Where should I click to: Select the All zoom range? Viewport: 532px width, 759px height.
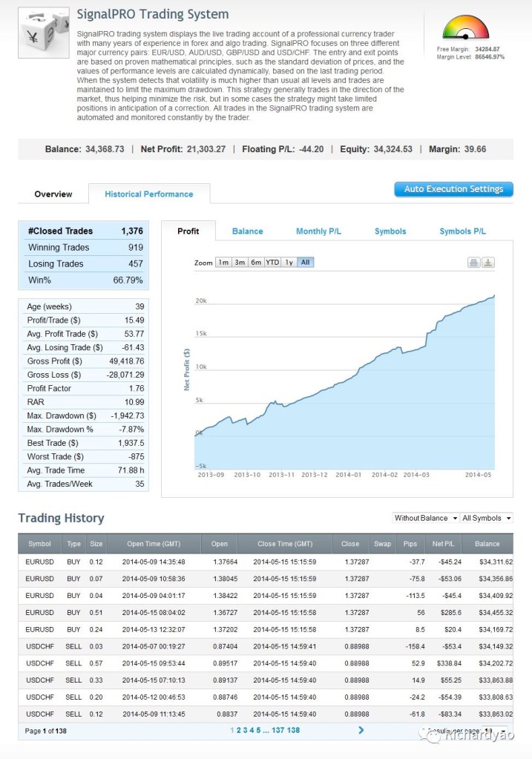306,263
